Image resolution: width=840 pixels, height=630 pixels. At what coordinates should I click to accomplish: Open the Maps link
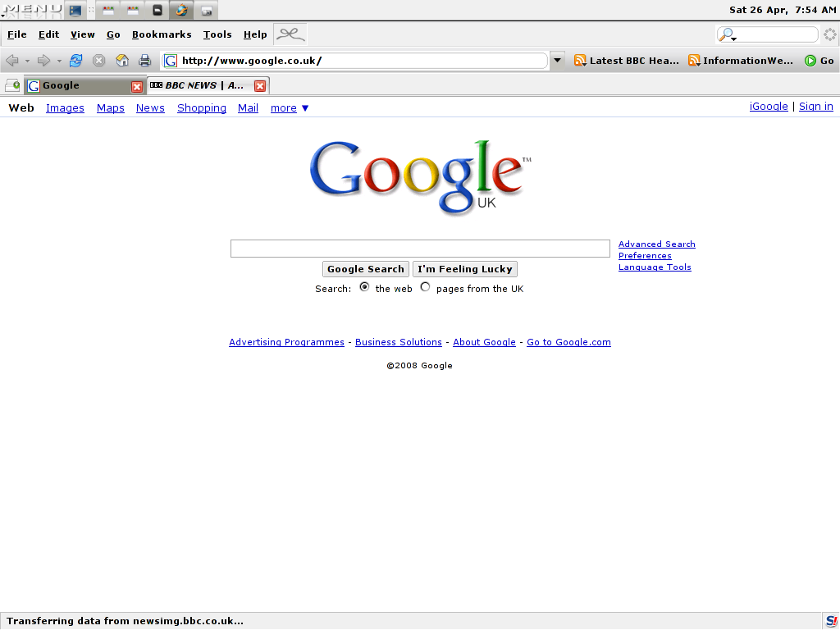pos(111,108)
